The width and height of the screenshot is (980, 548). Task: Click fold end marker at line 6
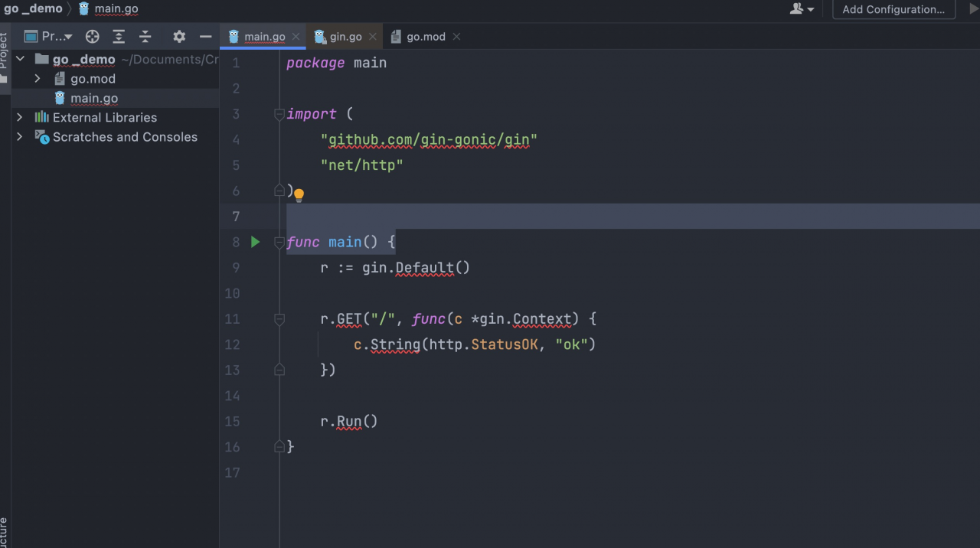pyautogui.click(x=279, y=191)
